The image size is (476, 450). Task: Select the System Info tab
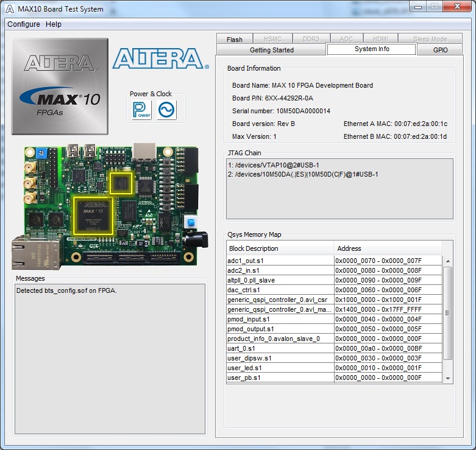coord(372,49)
